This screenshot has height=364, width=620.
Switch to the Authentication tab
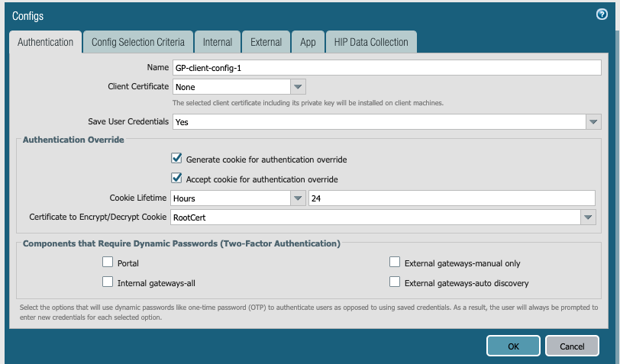click(x=45, y=42)
